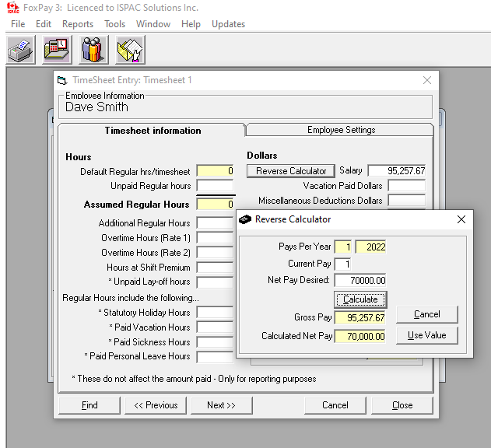Click the Assumed Regular Hours field

tap(215, 205)
